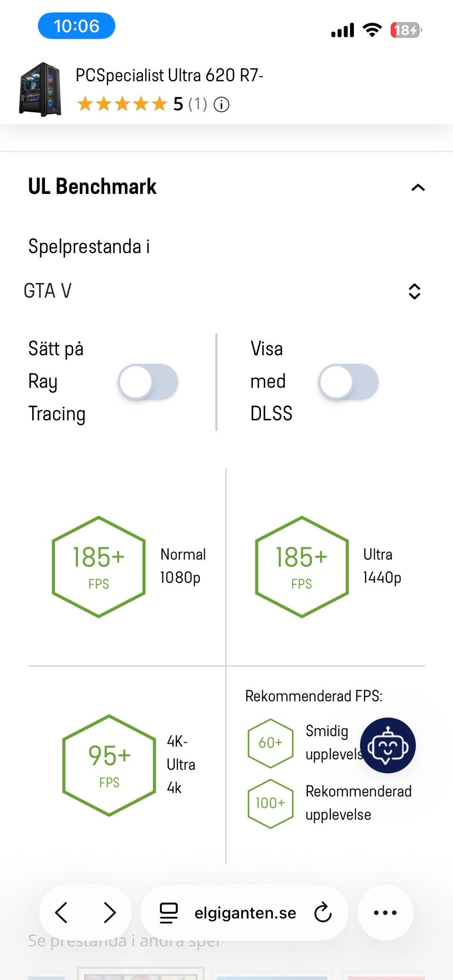Click the dropdown arrows beside GTA V

[414, 291]
